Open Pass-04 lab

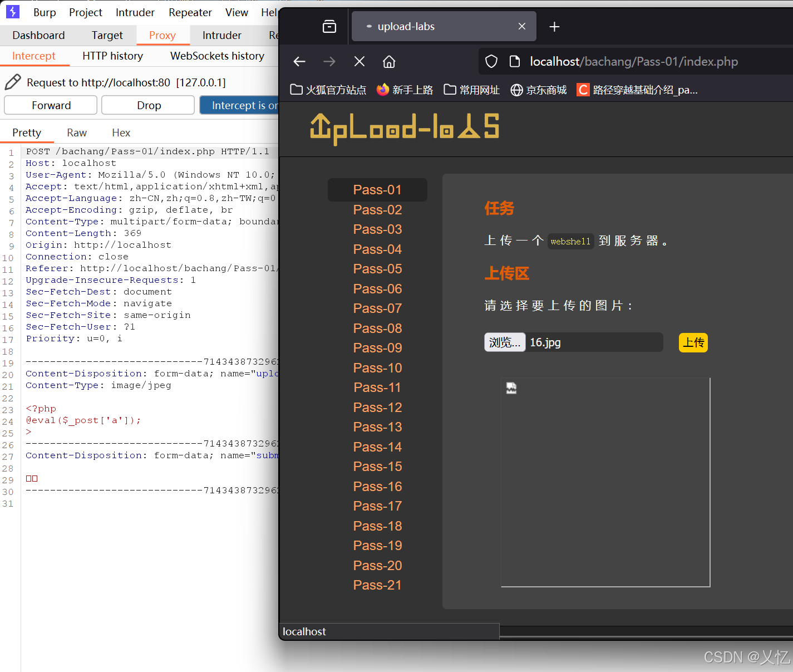(x=377, y=249)
